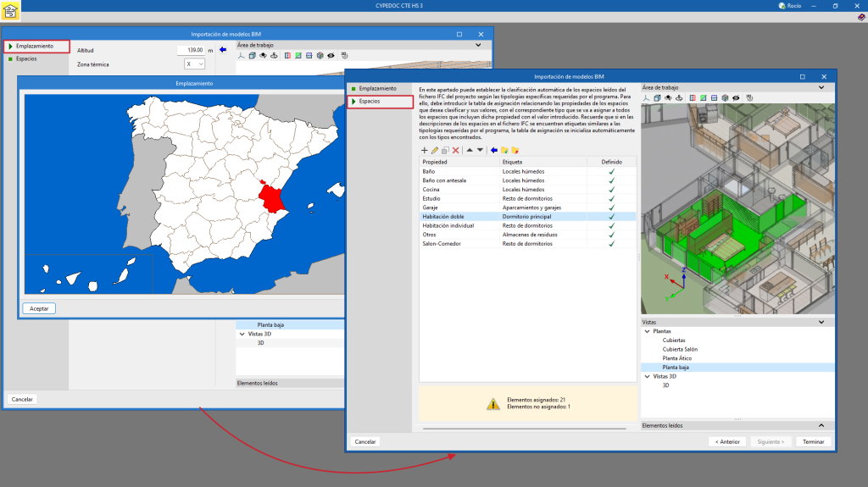Click the blue left arrow import icon above table
868x487 pixels.
click(494, 150)
